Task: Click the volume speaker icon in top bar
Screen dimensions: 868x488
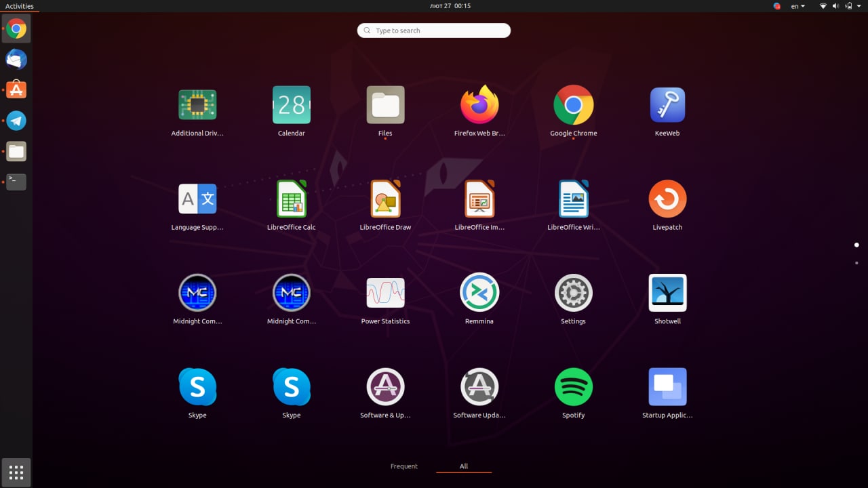Action: [x=836, y=6]
